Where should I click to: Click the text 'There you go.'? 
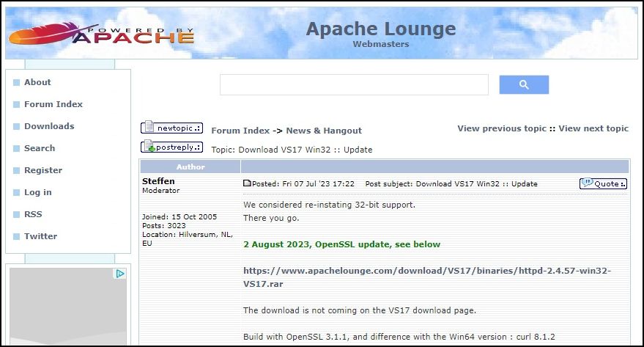tap(271, 218)
